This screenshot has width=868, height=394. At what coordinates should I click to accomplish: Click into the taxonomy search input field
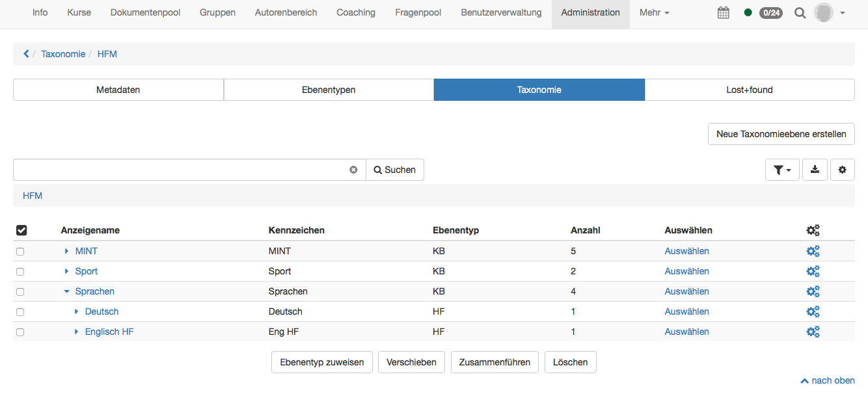pyautogui.click(x=182, y=170)
